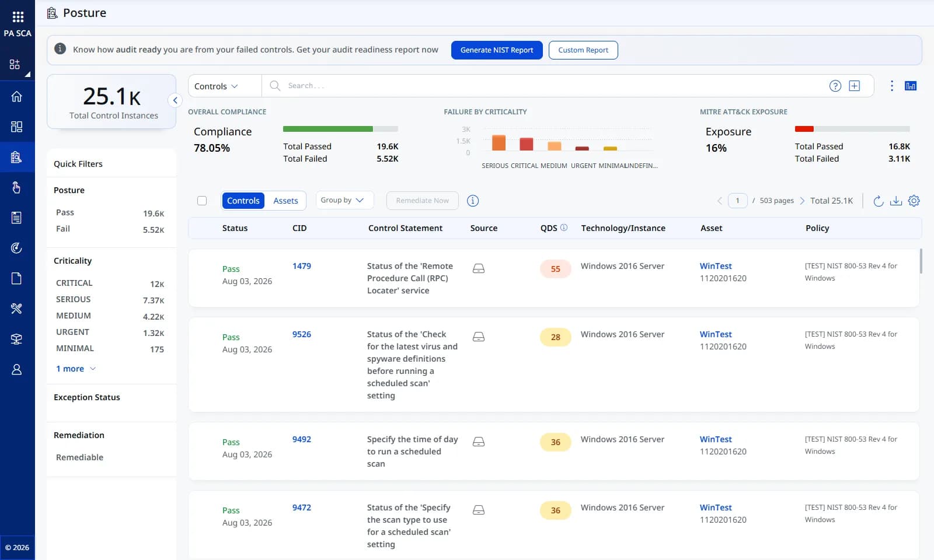Go to the previous results page

click(x=719, y=201)
